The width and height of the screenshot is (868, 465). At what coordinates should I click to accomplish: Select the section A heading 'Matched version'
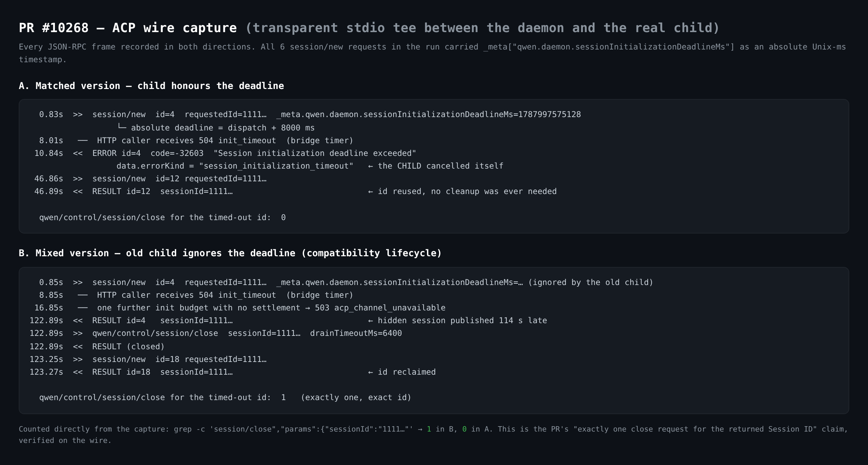[151, 86]
